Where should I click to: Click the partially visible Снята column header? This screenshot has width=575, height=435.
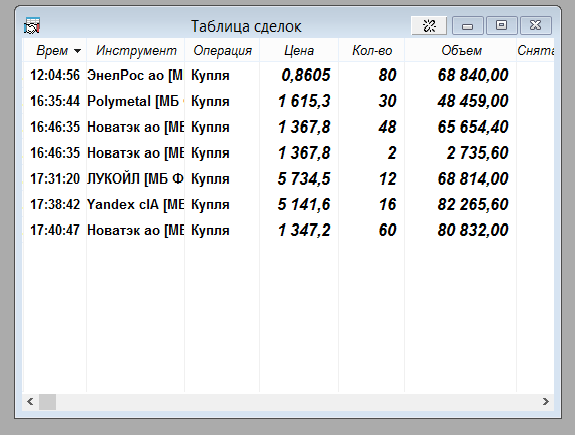pos(535,50)
